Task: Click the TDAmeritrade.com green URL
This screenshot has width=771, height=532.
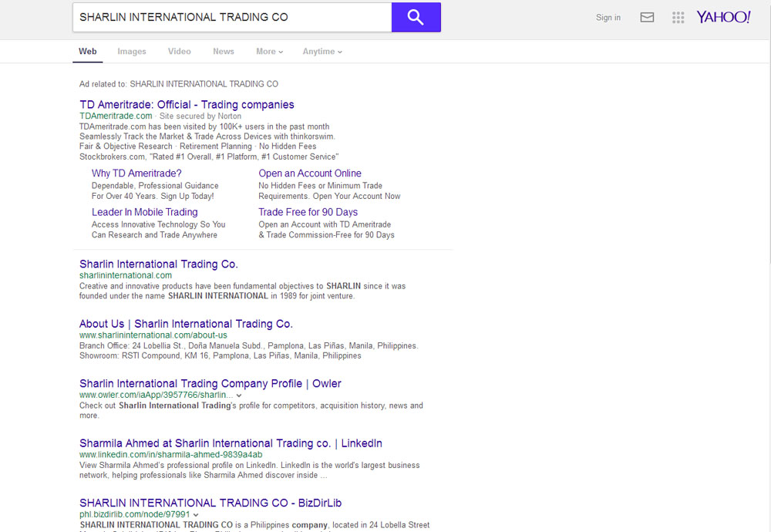Action: (x=116, y=116)
